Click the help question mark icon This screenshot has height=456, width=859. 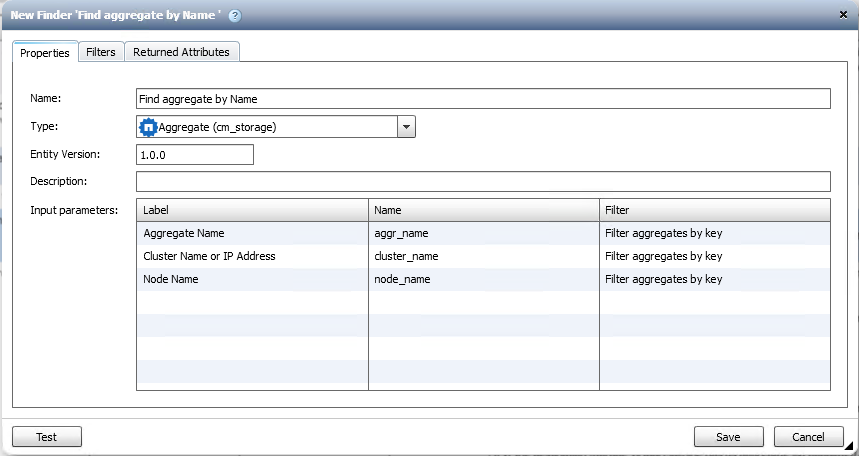coord(235,16)
